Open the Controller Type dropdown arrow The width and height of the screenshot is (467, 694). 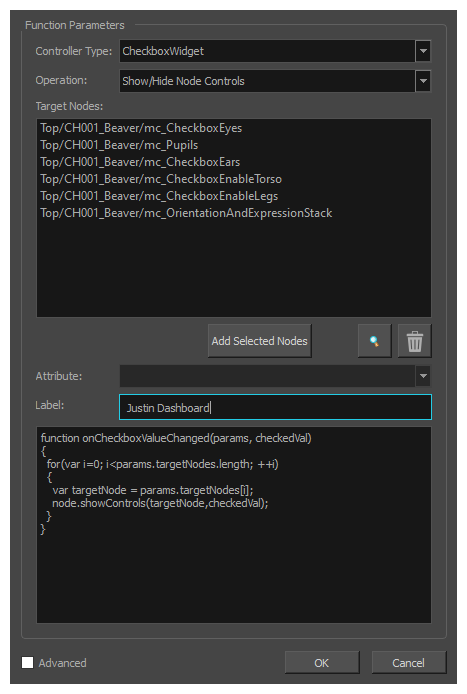[423, 51]
